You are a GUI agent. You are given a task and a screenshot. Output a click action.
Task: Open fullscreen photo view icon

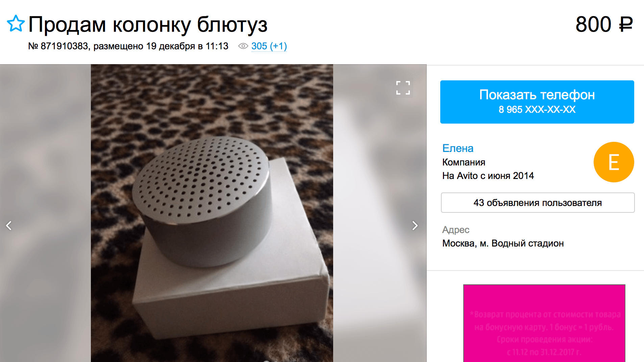coord(403,88)
